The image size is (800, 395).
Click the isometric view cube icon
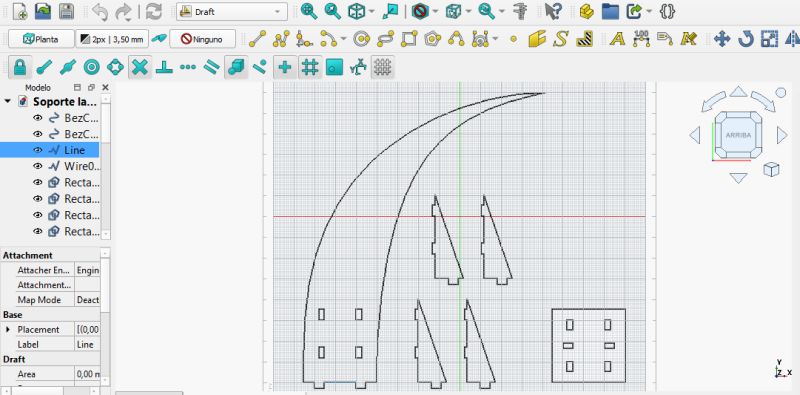click(x=357, y=11)
